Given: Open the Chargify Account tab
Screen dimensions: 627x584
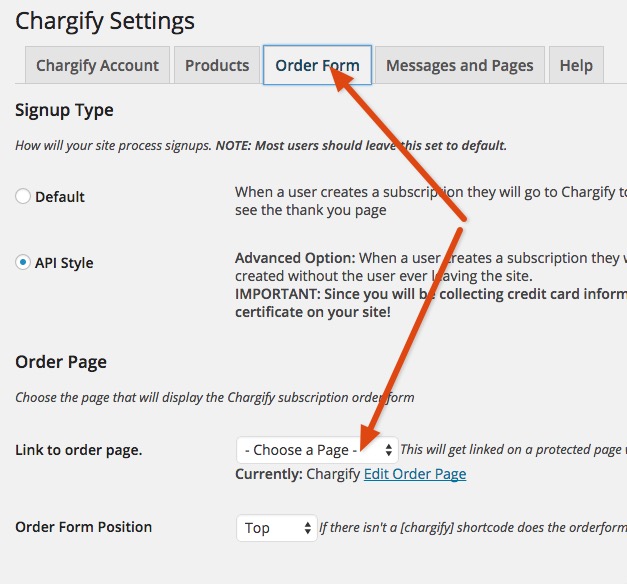Looking at the screenshot, I should [97, 65].
